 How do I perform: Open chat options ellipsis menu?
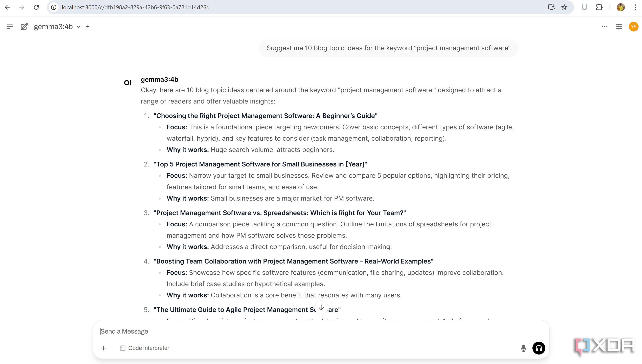[x=604, y=26]
